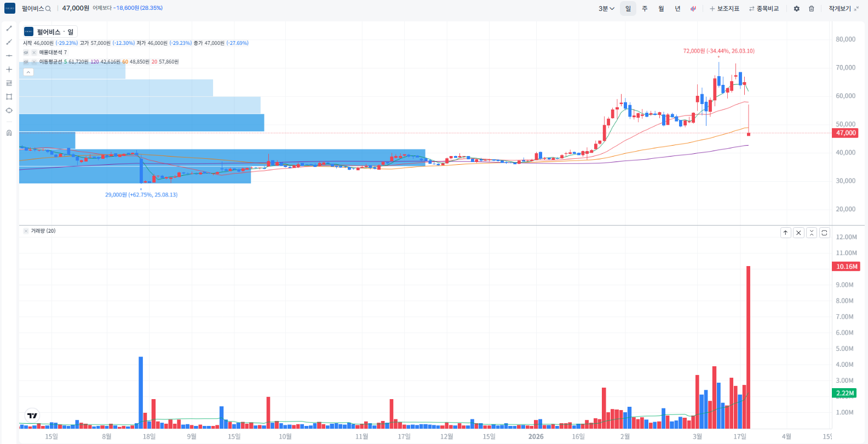This screenshot has width=868, height=444.
Task: Open chart settings gear
Action: click(796, 9)
